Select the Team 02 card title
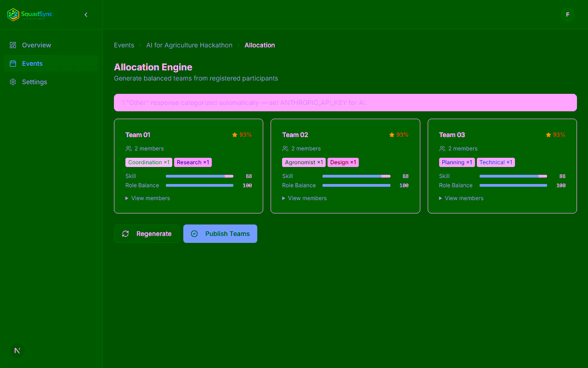This screenshot has width=588, height=368. [295, 135]
